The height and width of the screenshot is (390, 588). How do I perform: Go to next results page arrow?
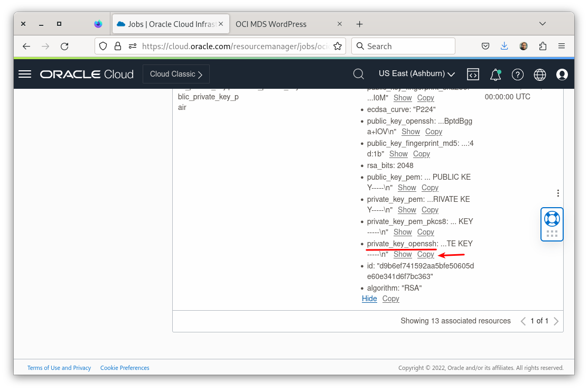tap(556, 321)
